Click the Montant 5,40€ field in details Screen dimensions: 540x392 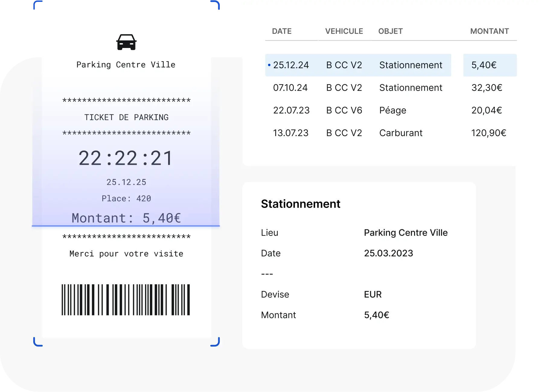pyautogui.click(x=376, y=315)
